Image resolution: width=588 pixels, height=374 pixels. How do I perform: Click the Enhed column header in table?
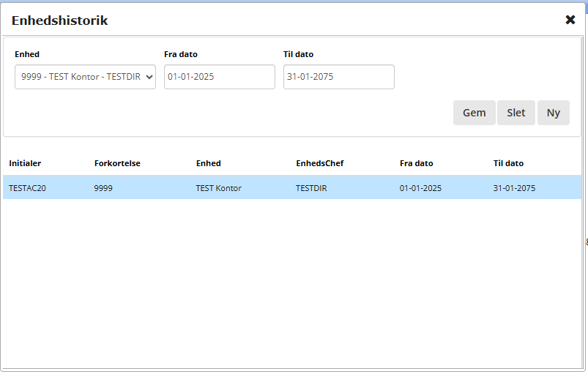(x=208, y=163)
